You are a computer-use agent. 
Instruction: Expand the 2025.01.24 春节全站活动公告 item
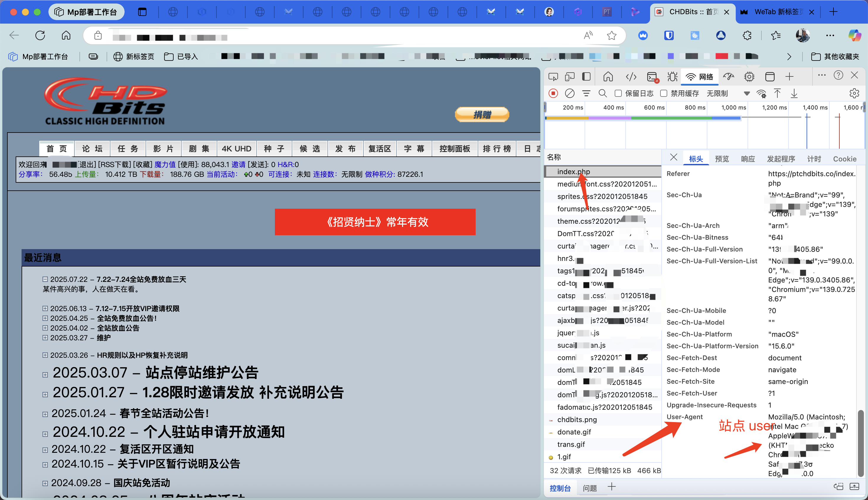pyautogui.click(x=45, y=414)
